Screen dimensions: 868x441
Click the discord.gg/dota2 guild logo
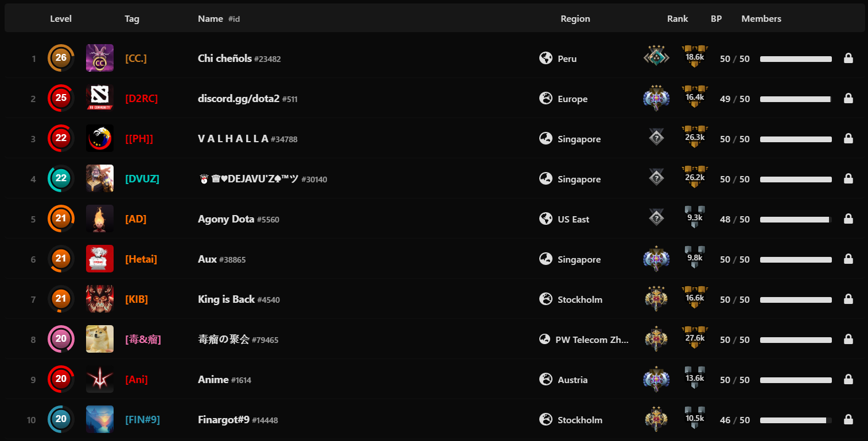tap(100, 98)
